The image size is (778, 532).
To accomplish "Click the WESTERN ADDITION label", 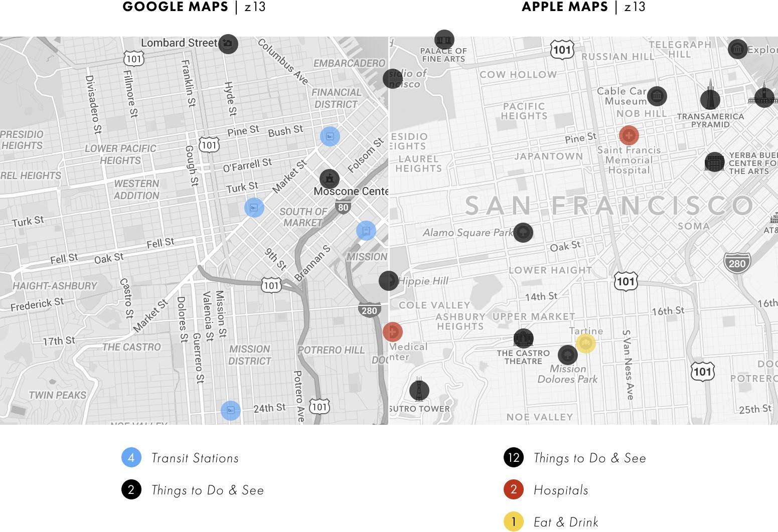I will click(x=136, y=190).
